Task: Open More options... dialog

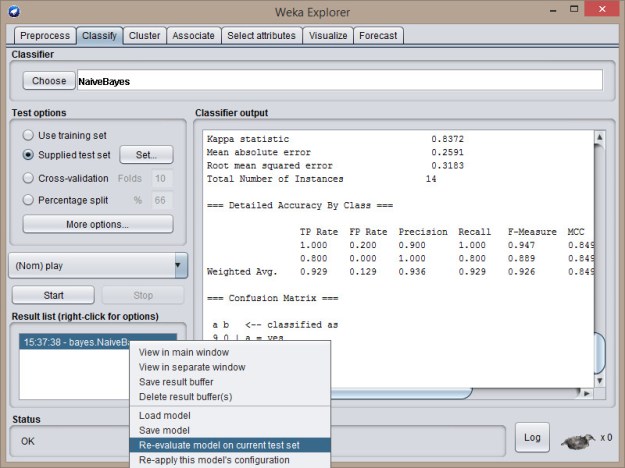Action: [97, 224]
